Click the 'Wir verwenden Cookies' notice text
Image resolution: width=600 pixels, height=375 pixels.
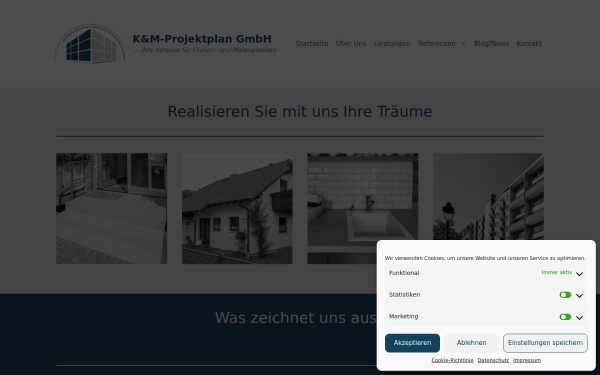[x=485, y=258]
